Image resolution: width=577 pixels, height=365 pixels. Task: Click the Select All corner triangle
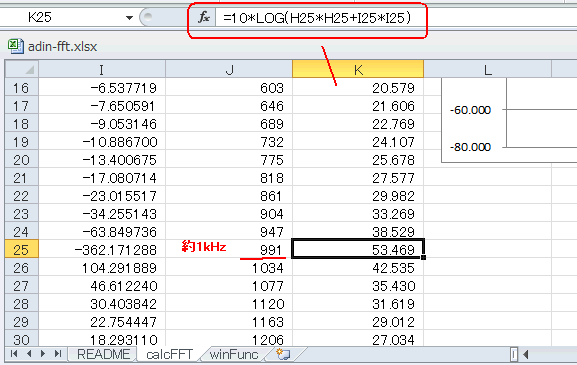click(x=22, y=69)
